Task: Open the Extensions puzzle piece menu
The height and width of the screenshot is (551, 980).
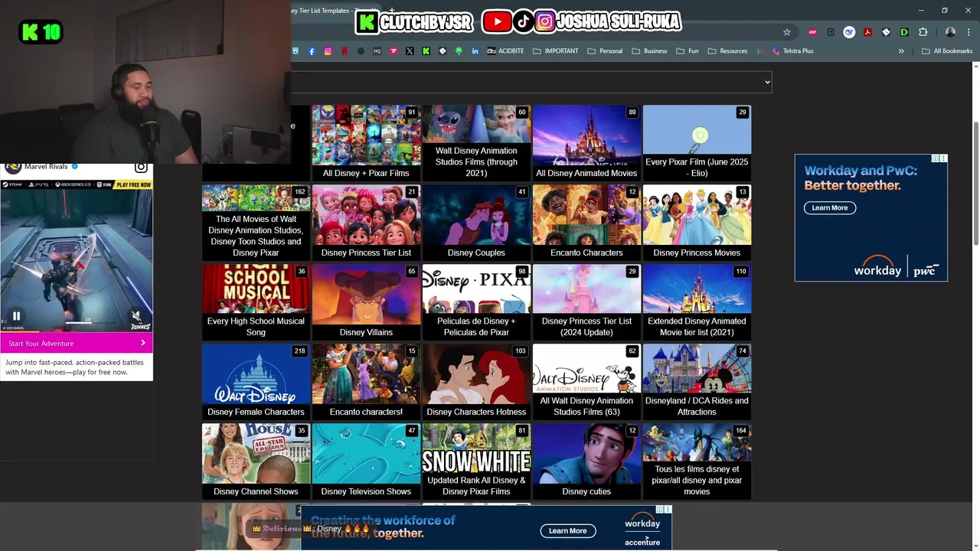Action: pyautogui.click(x=923, y=32)
